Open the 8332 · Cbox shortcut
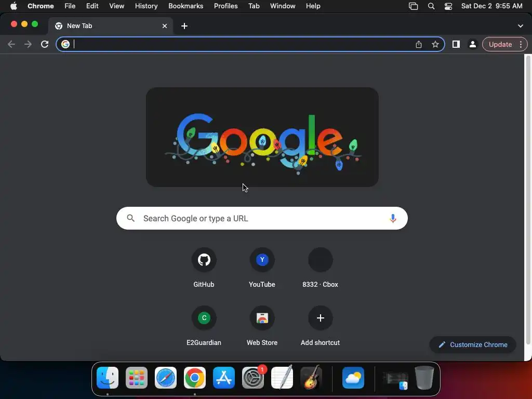Image resolution: width=532 pixels, height=399 pixels. coord(320,268)
